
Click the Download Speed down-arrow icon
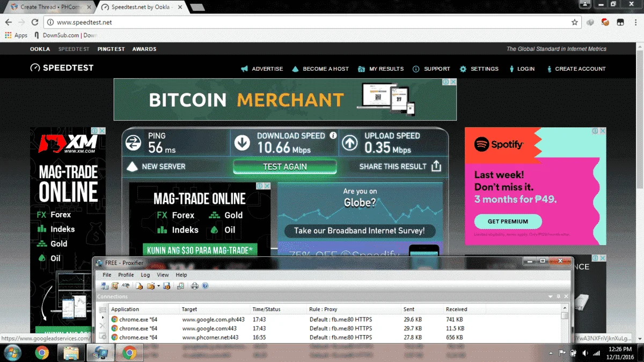242,143
